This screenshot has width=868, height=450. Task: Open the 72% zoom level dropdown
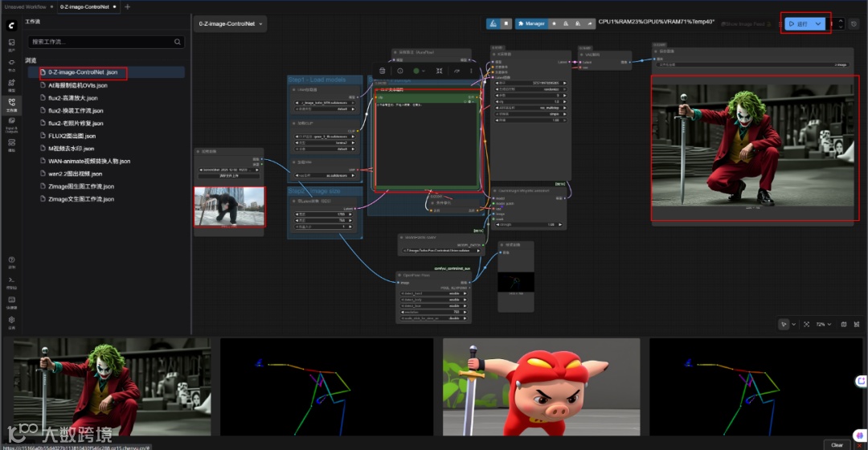(824, 325)
